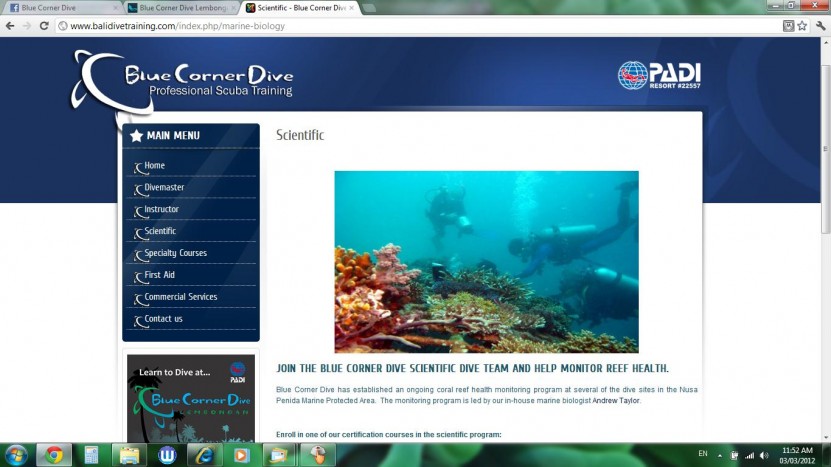Close the Blue Corner Dive Lembongan tab

tap(234, 8)
